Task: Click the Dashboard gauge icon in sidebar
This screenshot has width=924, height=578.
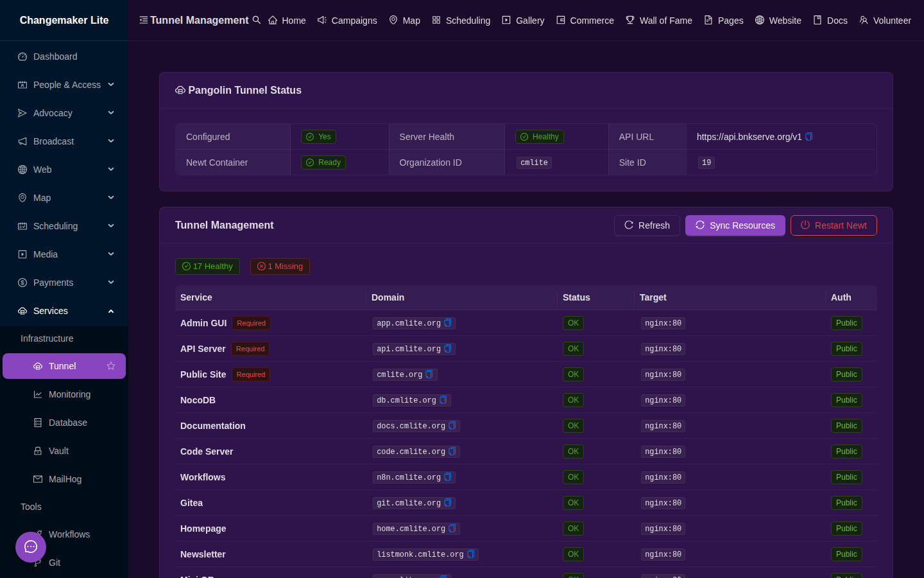Action: click(22, 57)
